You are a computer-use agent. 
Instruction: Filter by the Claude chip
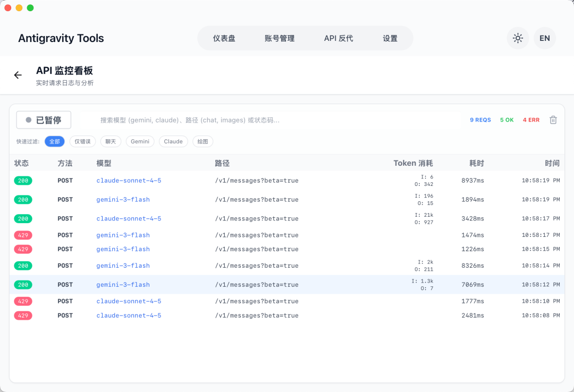pyautogui.click(x=173, y=141)
